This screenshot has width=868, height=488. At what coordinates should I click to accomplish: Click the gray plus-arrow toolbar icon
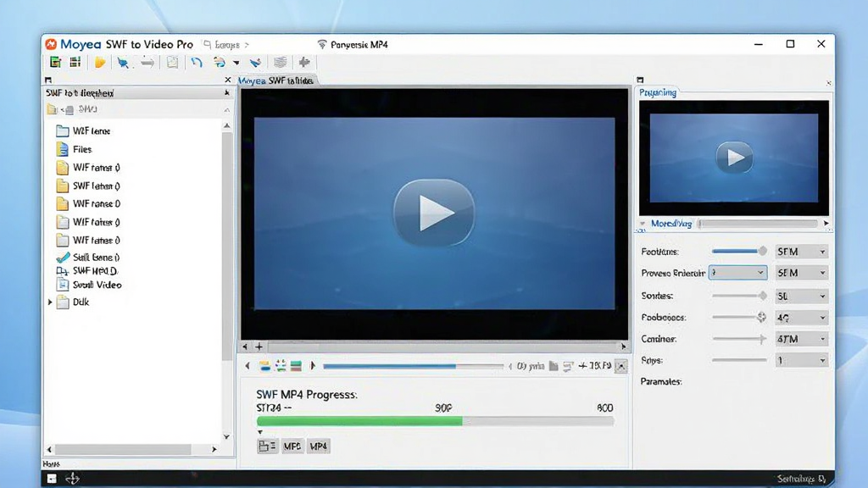click(x=304, y=62)
